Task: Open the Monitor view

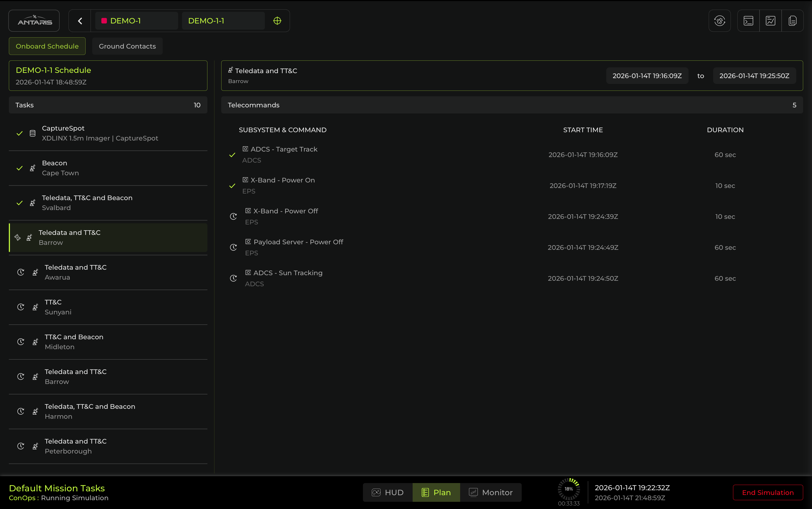Action: tap(491, 492)
